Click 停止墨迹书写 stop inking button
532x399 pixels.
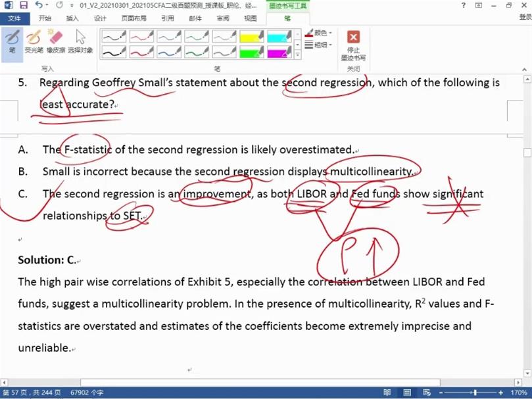353,45
